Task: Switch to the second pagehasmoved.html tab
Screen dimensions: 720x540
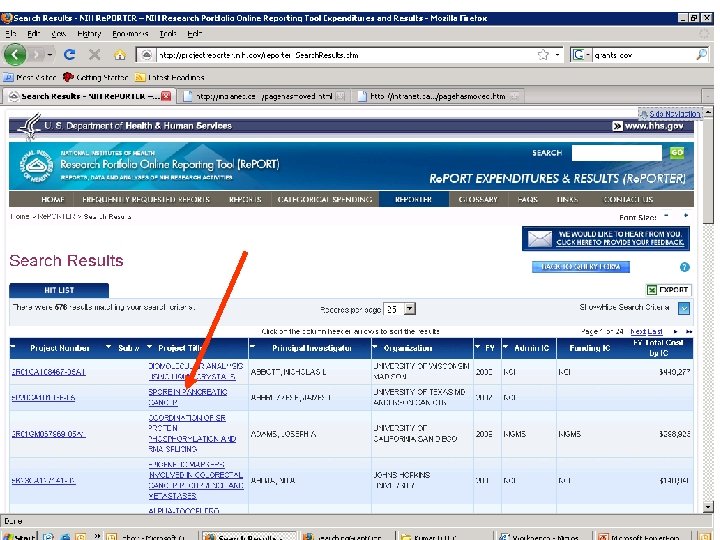Action: tap(438, 96)
